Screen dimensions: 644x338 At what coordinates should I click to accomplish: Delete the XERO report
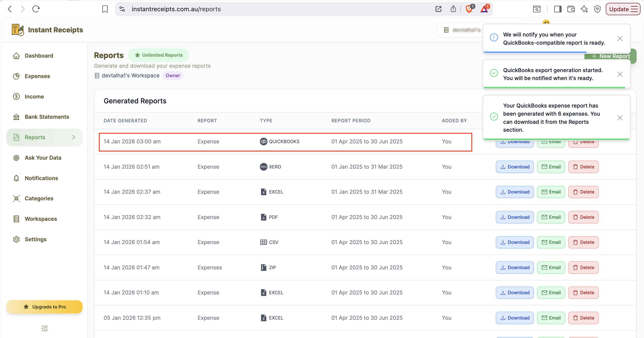[584, 167]
